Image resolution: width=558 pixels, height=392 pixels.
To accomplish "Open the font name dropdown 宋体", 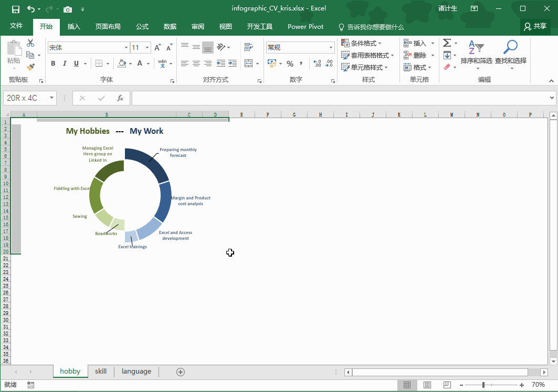I will point(126,47).
